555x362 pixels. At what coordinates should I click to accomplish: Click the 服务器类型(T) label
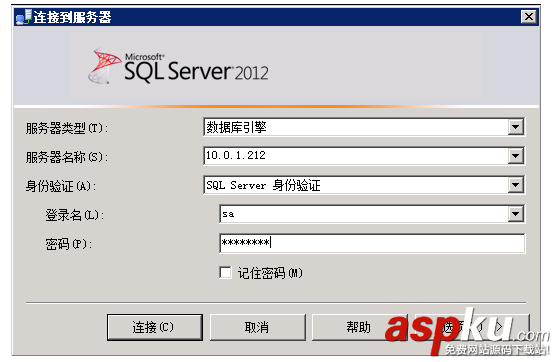[x=67, y=128]
